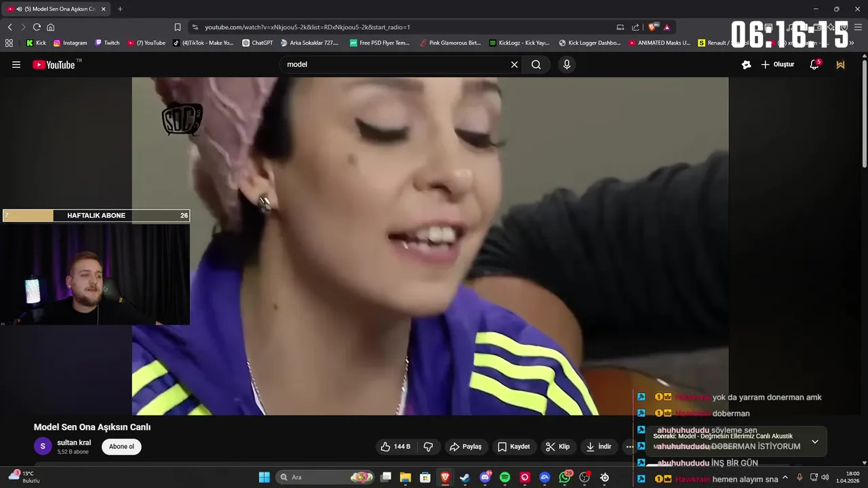Viewport: 868px width, 488px height.
Task: Open Spotify from the taskbar
Action: point(505,477)
